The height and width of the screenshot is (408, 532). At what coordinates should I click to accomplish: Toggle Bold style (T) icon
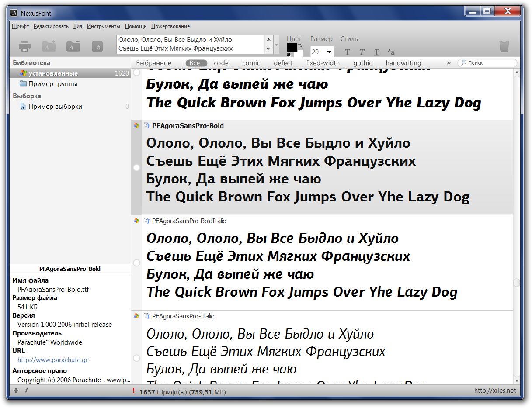[x=348, y=52]
